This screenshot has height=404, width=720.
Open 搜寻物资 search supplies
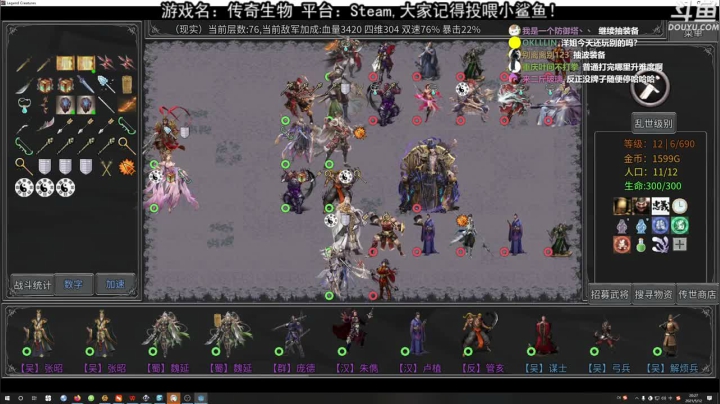653,294
